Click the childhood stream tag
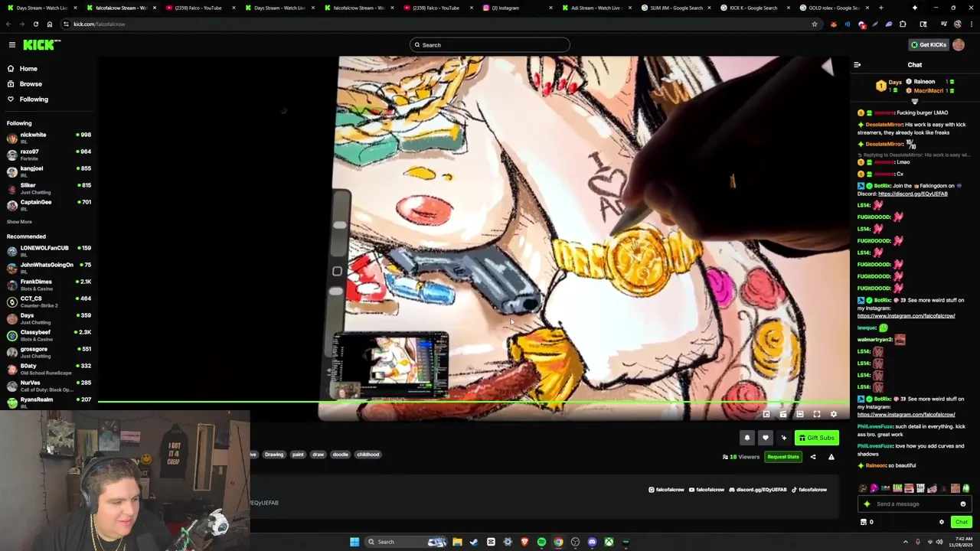 pos(368,455)
